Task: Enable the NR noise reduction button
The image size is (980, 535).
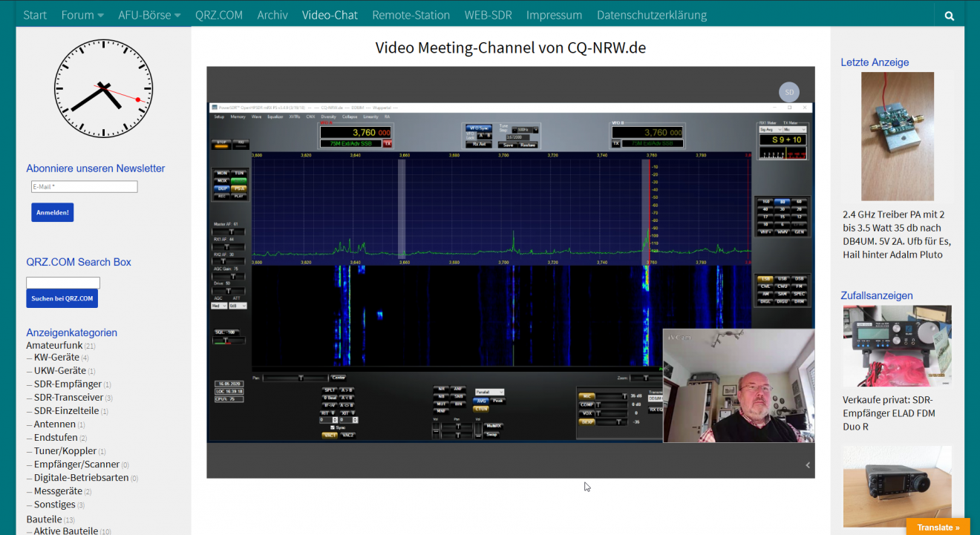Action: 441,389
